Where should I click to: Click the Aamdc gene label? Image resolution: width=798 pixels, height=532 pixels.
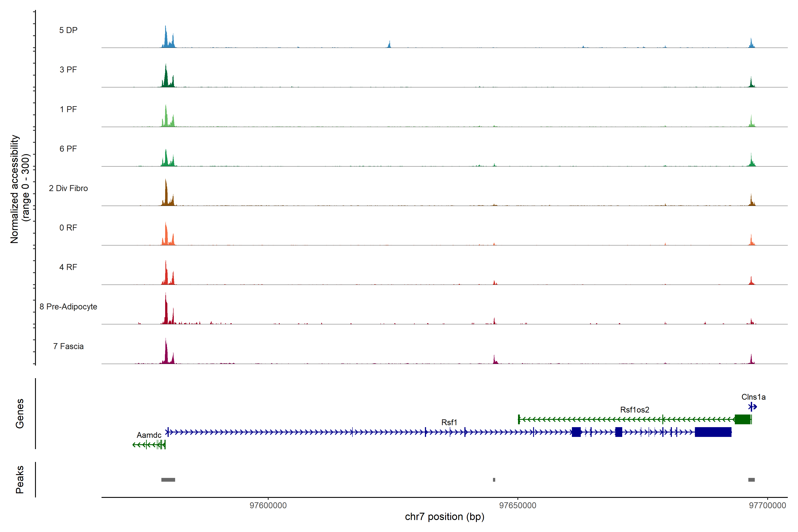click(x=149, y=435)
